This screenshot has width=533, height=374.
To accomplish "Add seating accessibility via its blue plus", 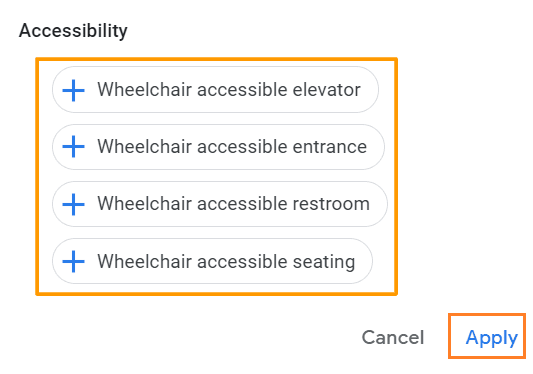I will [x=73, y=261].
